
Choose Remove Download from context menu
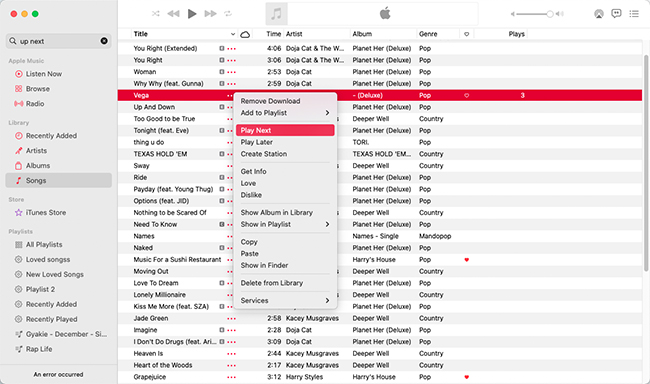pyautogui.click(x=285, y=101)
